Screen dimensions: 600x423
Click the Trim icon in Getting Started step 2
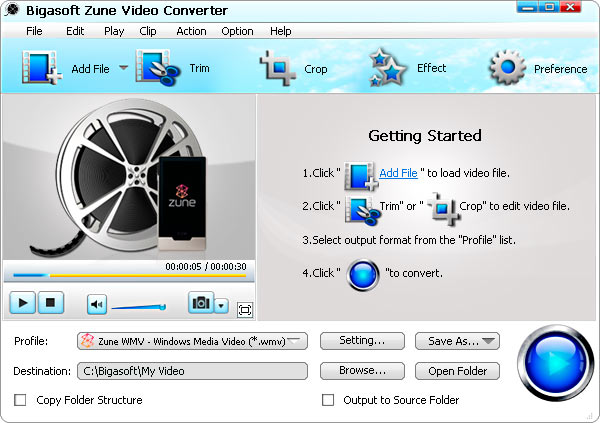[362, 210]
